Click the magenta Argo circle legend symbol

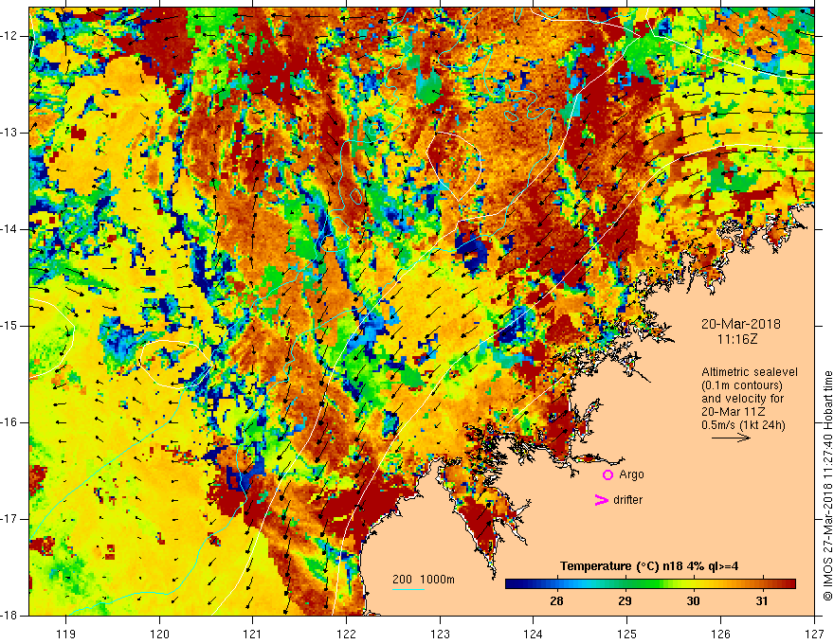(x=607, y=475)
